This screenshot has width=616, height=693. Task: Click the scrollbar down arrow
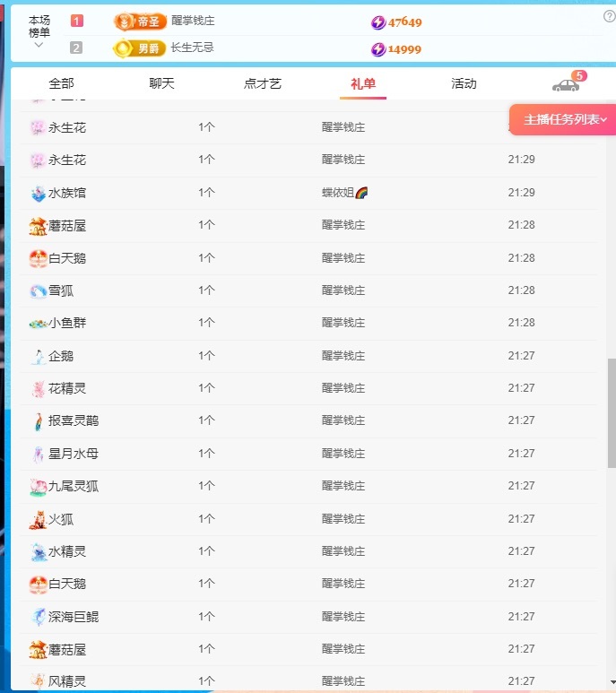(612, 682)
